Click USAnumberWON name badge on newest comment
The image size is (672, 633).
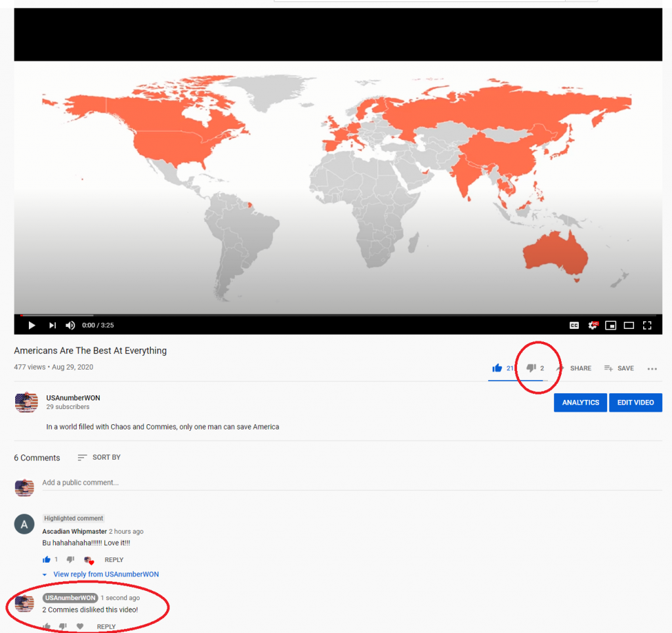tap(70, 598)
